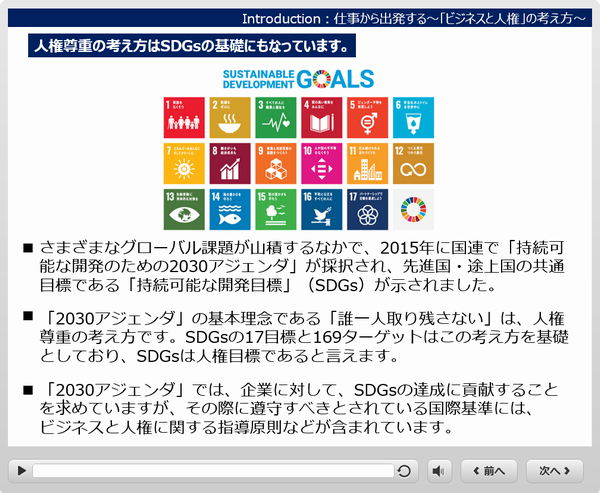Select SDG goal 17 partnership flower icon
The image size is (600, 493).
pos(367,209)
